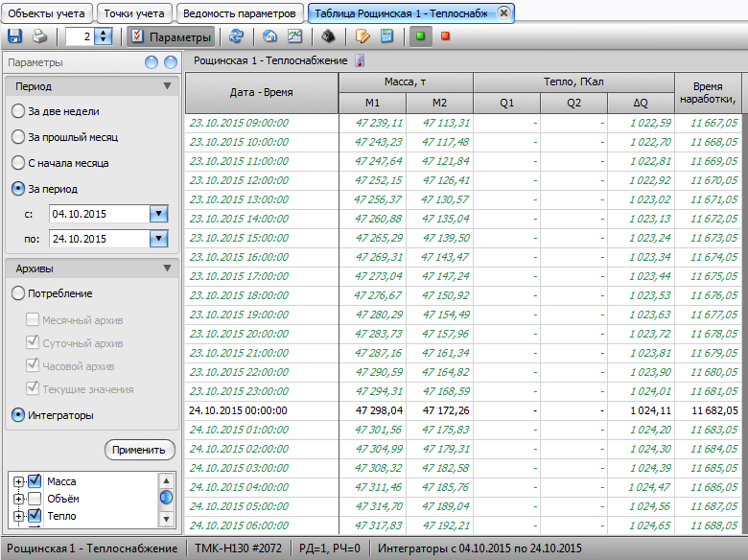Click the end date field 24.10.2015

coord(99,239)
